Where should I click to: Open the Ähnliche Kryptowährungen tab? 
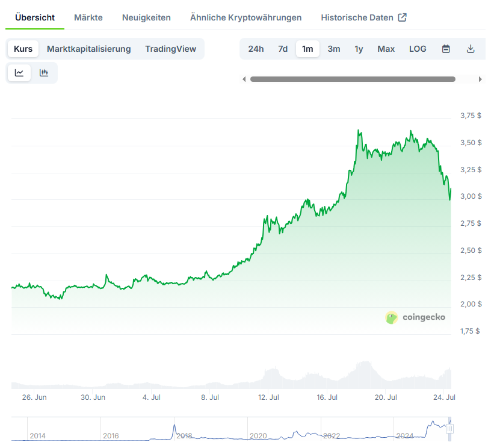click(x=245, y=17)
